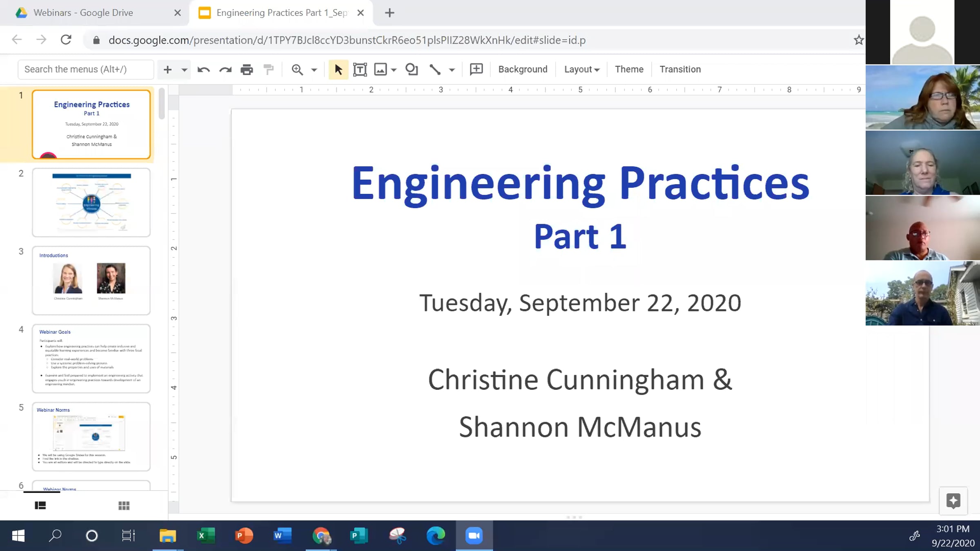The width and height of the screenshot is (980, 551).
Task: Open Zoom from the Windows taskbar
Action: click(474, 535)
